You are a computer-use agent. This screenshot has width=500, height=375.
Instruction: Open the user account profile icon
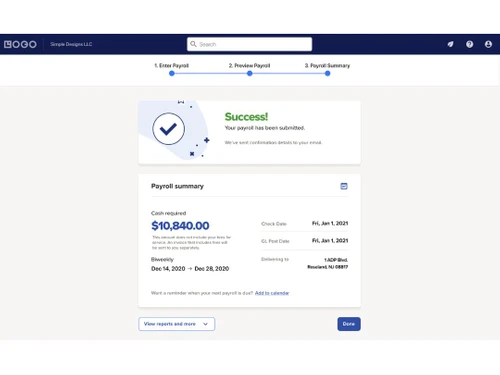click(488, 44)
